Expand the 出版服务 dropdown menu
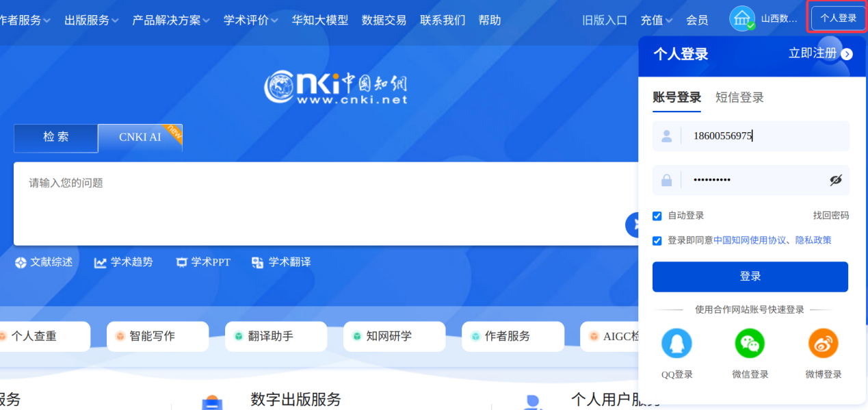The height and width of the screenshot is (410, 868). click(92, 21)
